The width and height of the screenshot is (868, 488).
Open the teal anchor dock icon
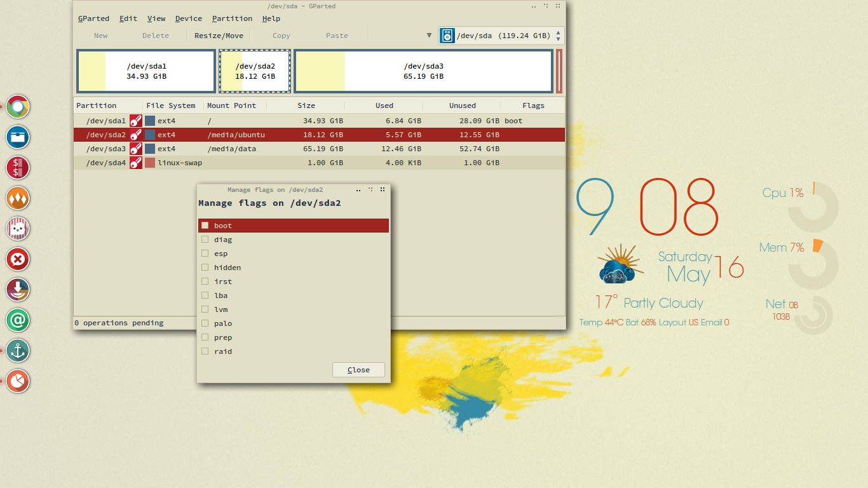point(18,351)
